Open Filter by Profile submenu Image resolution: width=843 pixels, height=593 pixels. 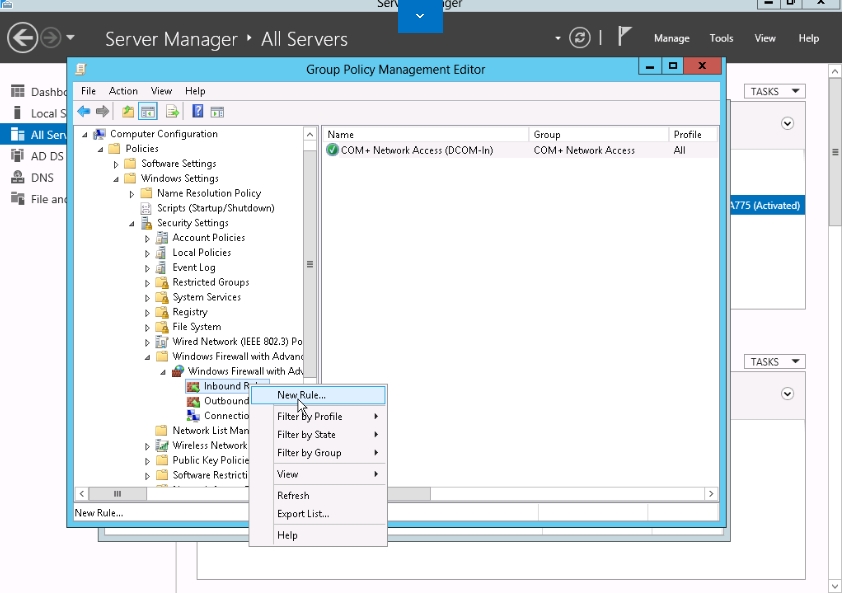[310, 417]
